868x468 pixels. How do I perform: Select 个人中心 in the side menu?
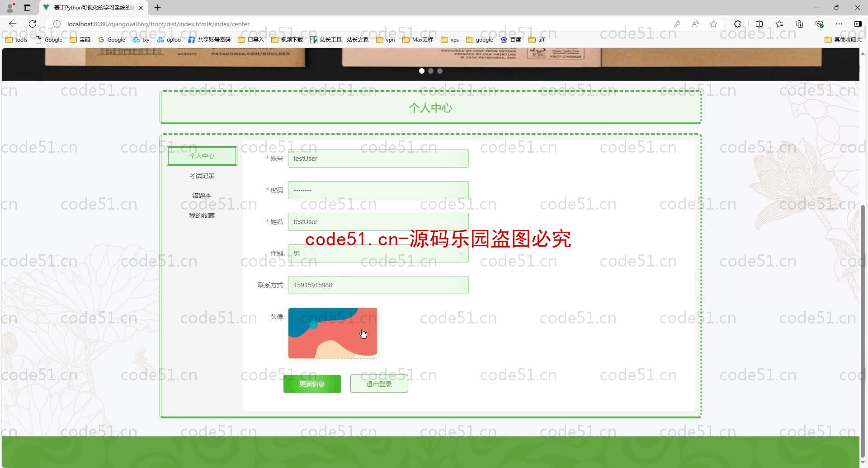click(x=202, y=156)
